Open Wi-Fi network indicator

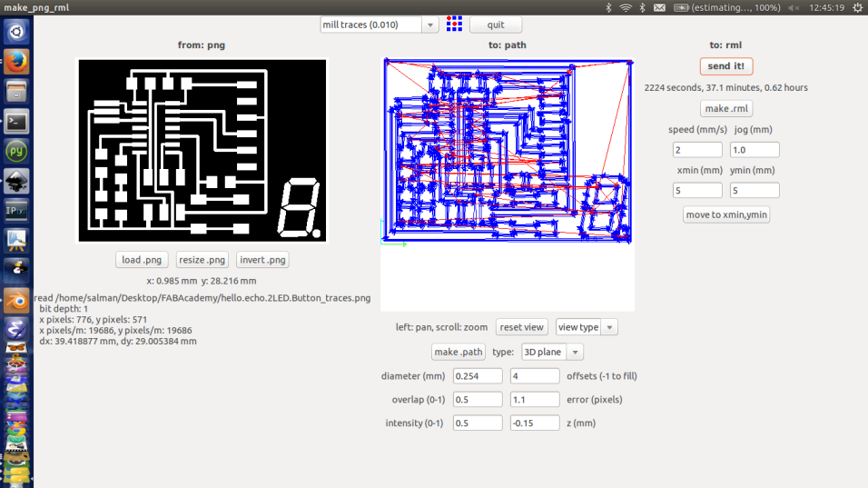point(626,8)
